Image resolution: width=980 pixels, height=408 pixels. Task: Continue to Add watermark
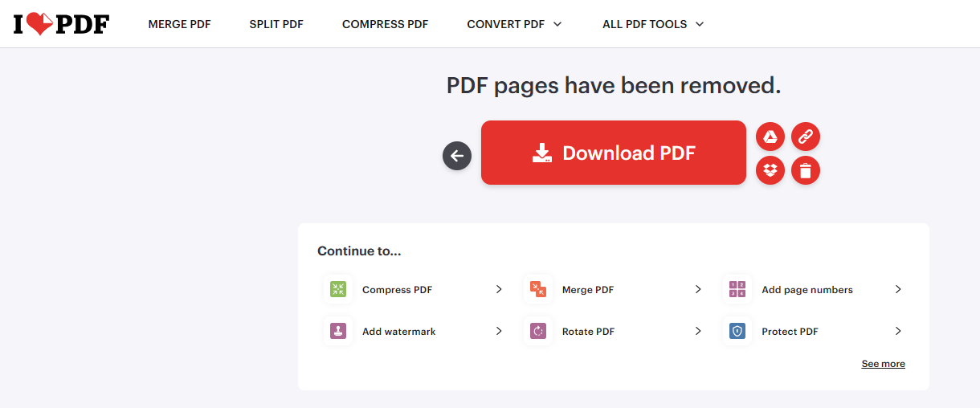click(398, 332)
